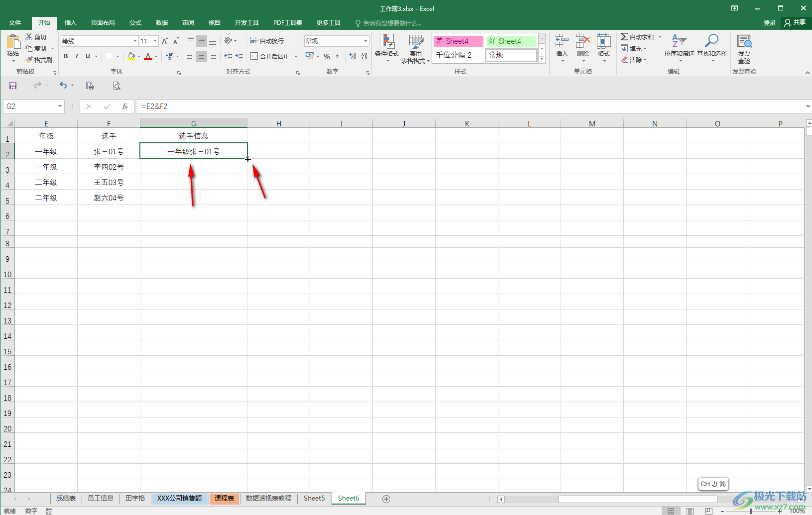The width and height of the screenshot is (812, 515).
Task: Apply comma thousands style
Action: 338,56
